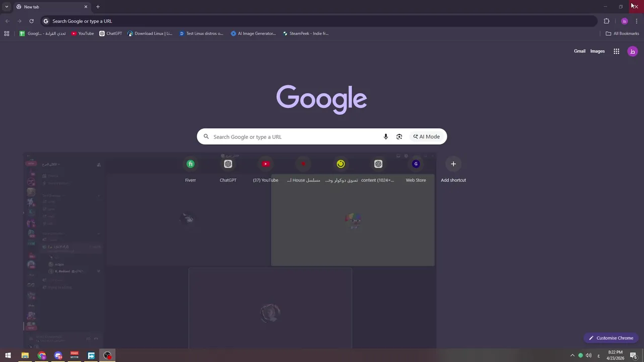Open the Google apps grid icon
This screenshot has width=644, height=362.
tap(616, 51)
